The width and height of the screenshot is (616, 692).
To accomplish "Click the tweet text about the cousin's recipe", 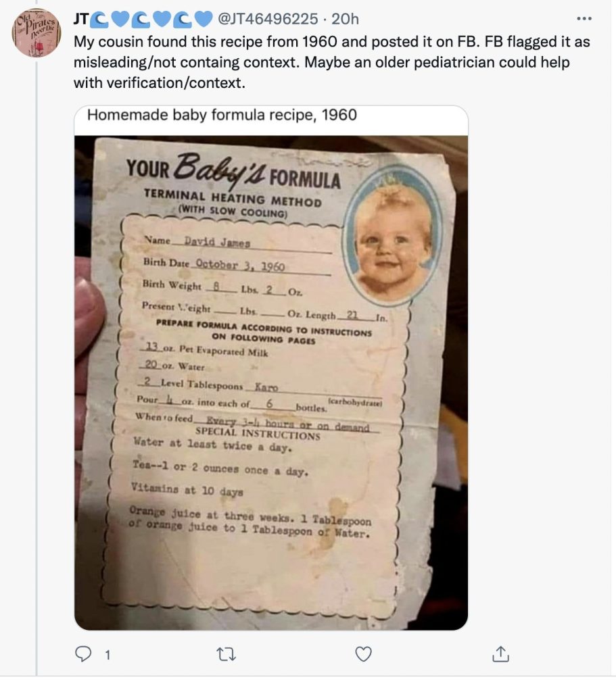I will 331,62.
